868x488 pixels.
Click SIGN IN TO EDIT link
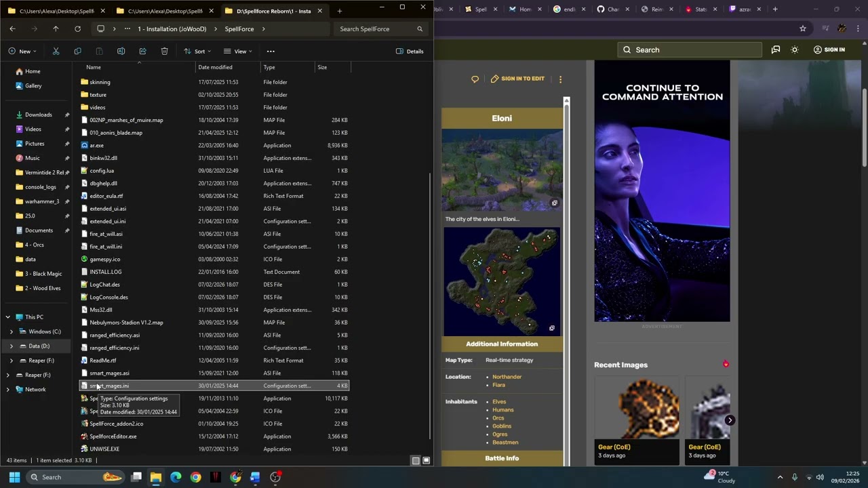[x=517, y=79]
